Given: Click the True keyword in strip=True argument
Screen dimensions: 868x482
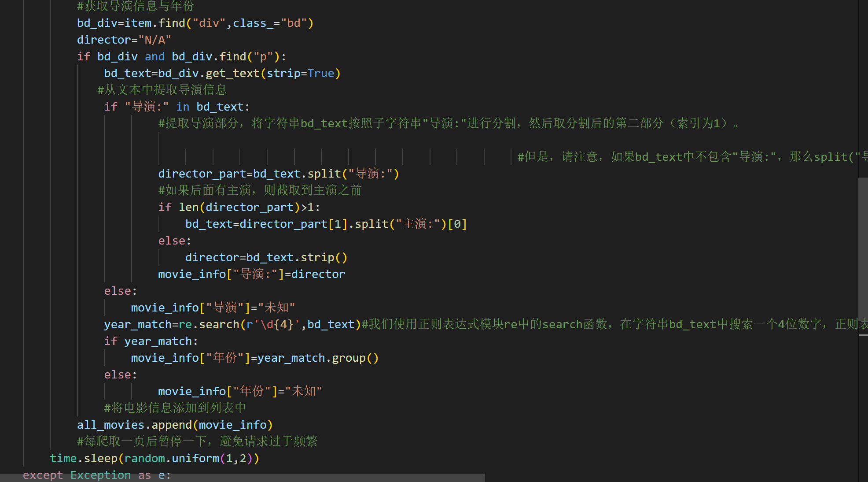Looking at the screenshot, I should pos(320,73).
